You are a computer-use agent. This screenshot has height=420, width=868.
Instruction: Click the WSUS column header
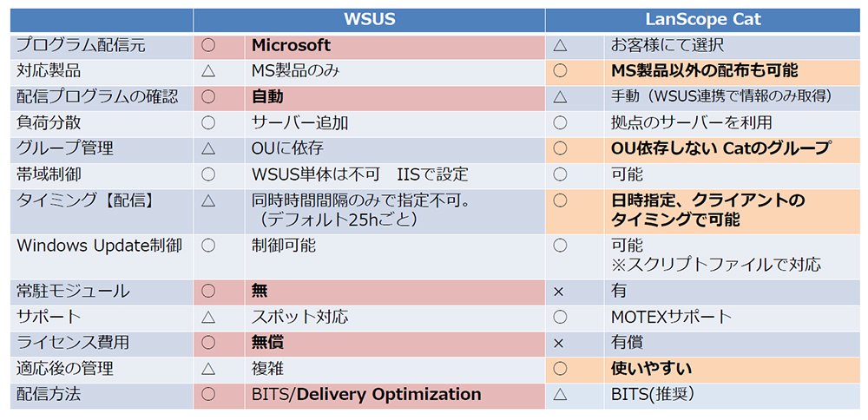(x=369, y=19)
